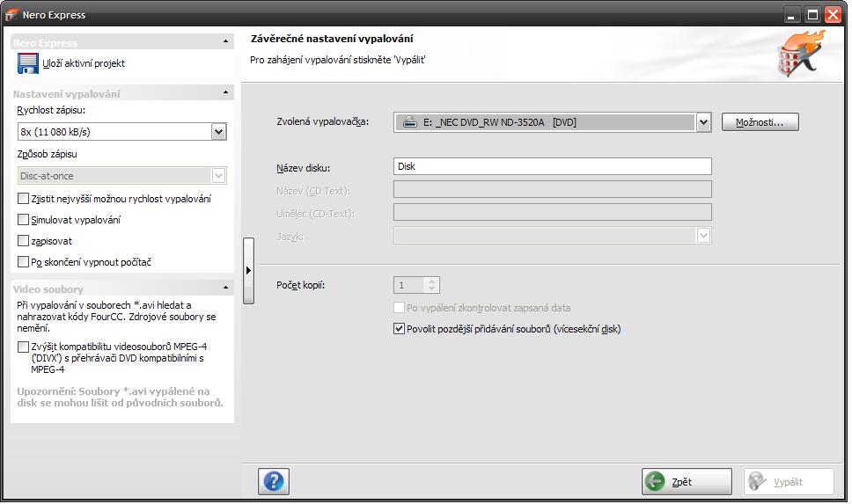Check the zapisovat checkbox
852x504 pixels.
(x=24, y=241)
